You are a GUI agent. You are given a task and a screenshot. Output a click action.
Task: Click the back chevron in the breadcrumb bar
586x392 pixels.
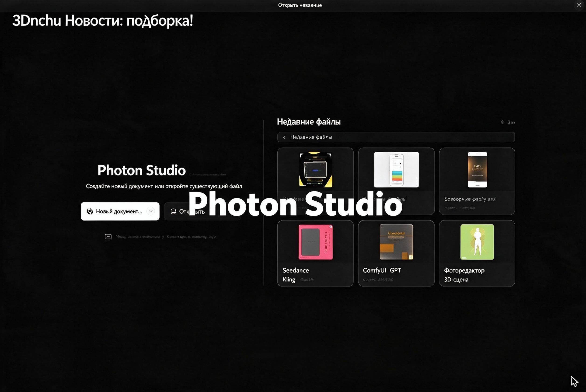coord(284,137)
